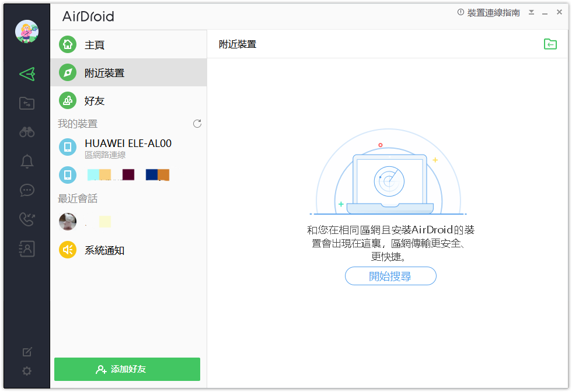Open settings gear icon
The image size is (572, 392).
pyautogui.click(x=27, y=371)
